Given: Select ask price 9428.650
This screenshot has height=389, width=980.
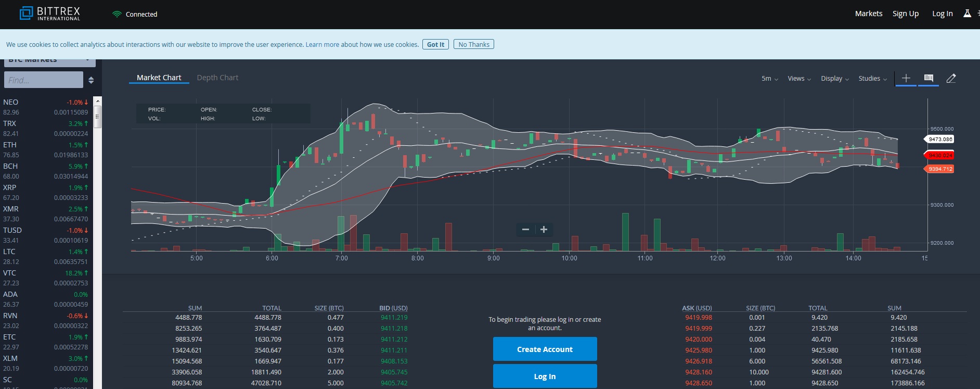Looking at the screenshot, I should [x=699, y=383].
